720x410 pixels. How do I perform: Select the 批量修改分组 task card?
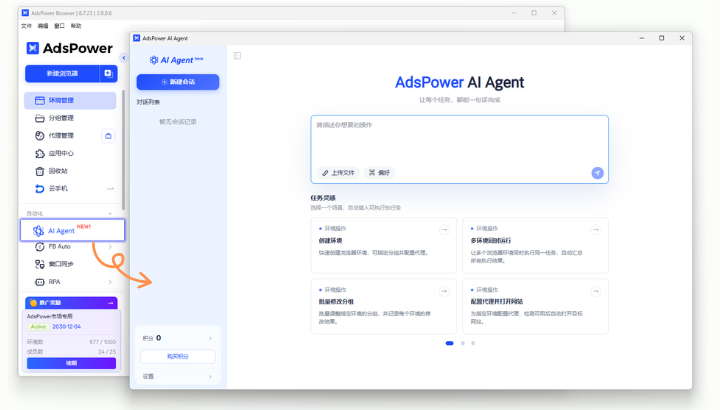coord(383,306)
